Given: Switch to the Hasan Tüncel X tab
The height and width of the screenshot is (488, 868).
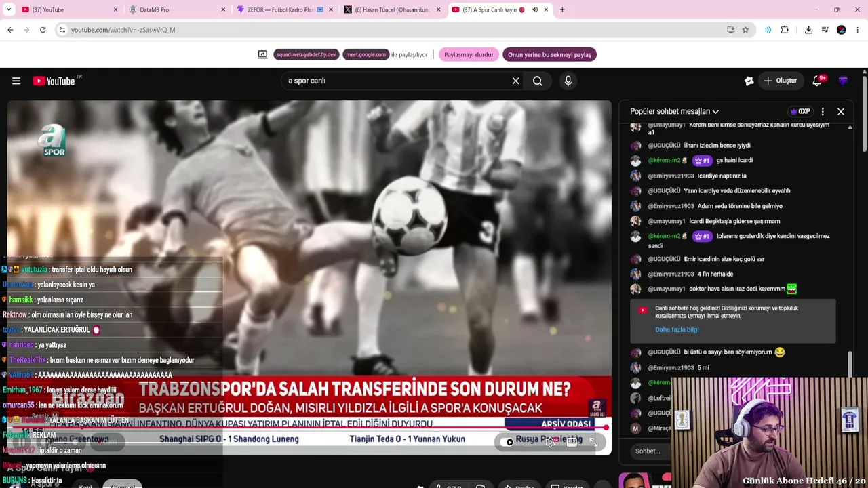Looking at the screenshot, I should click(391, 9).
